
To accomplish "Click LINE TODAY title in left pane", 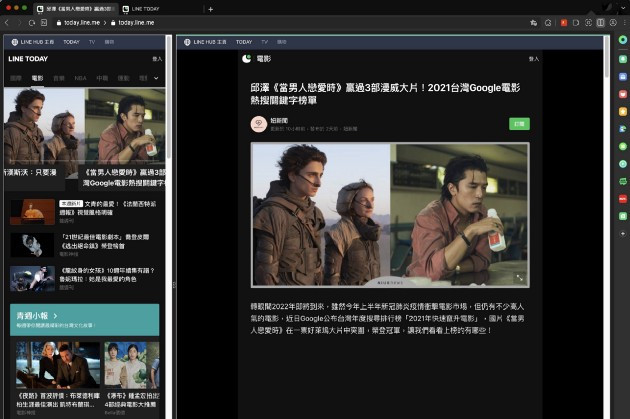I will click(x=28, y=59).
